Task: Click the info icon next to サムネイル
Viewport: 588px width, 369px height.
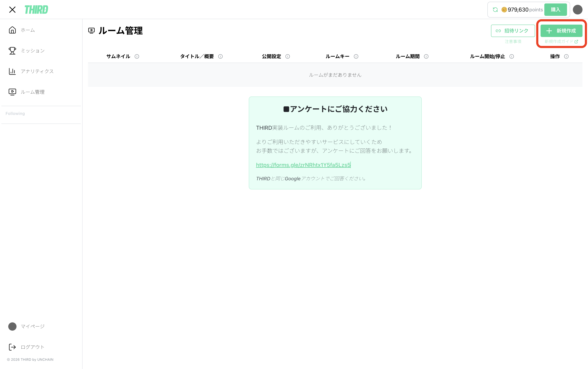Action: click(137, 56)
